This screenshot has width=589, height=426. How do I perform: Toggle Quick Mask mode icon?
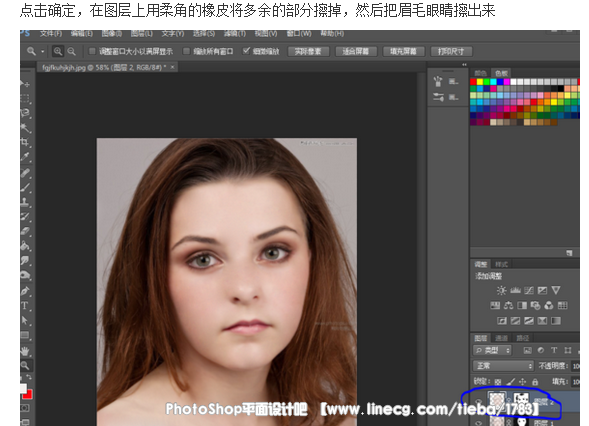click(x=25, y=408)
